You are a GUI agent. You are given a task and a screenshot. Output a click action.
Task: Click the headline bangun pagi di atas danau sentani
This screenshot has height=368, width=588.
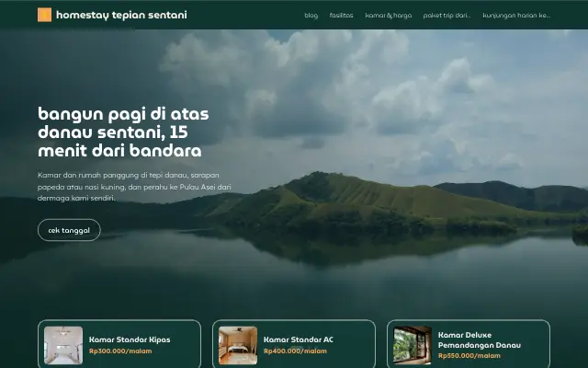tap(123, 132)
